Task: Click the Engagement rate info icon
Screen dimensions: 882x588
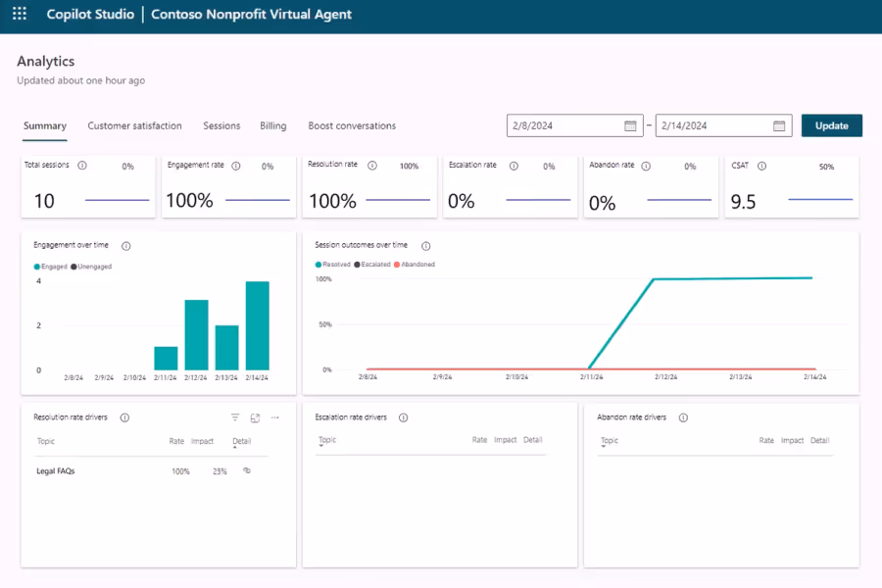Action: (236, 166)
